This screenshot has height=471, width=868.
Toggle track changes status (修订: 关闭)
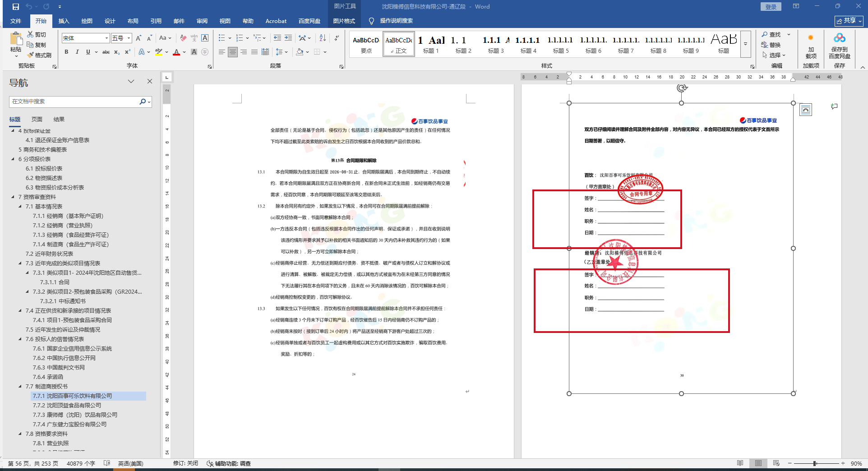tap(185, 463)
